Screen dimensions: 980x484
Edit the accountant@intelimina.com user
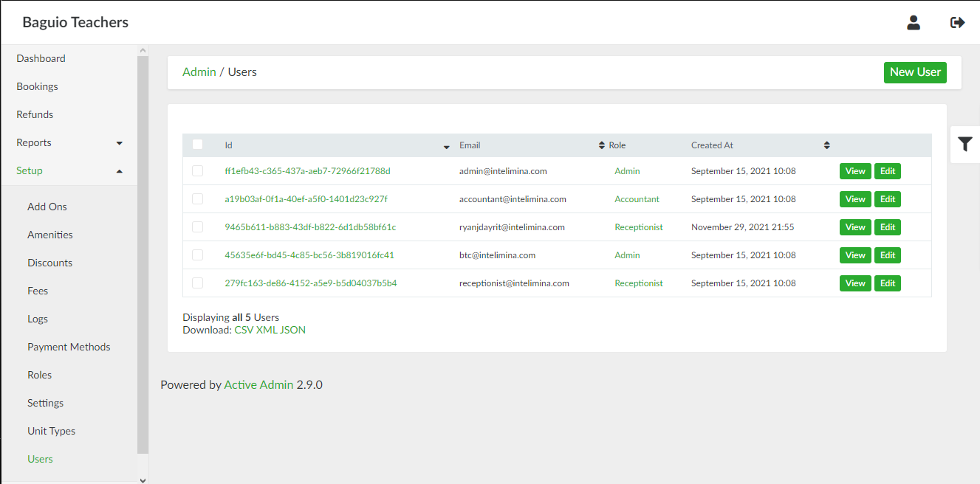pos(887,199)
